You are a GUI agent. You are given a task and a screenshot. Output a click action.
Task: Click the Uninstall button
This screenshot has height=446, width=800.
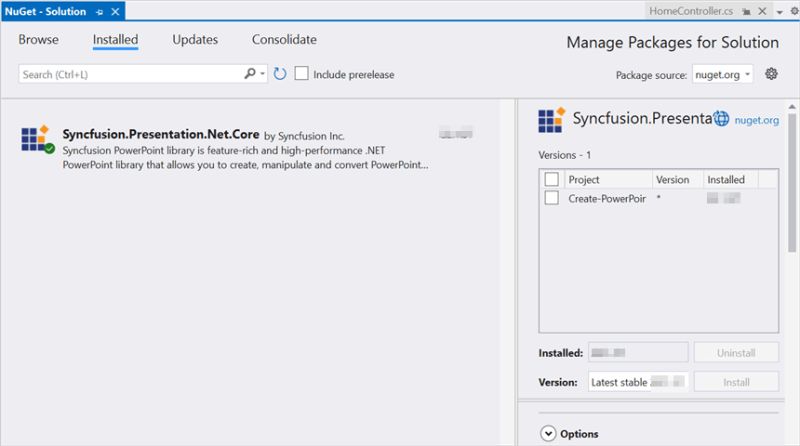click(736, 353)
